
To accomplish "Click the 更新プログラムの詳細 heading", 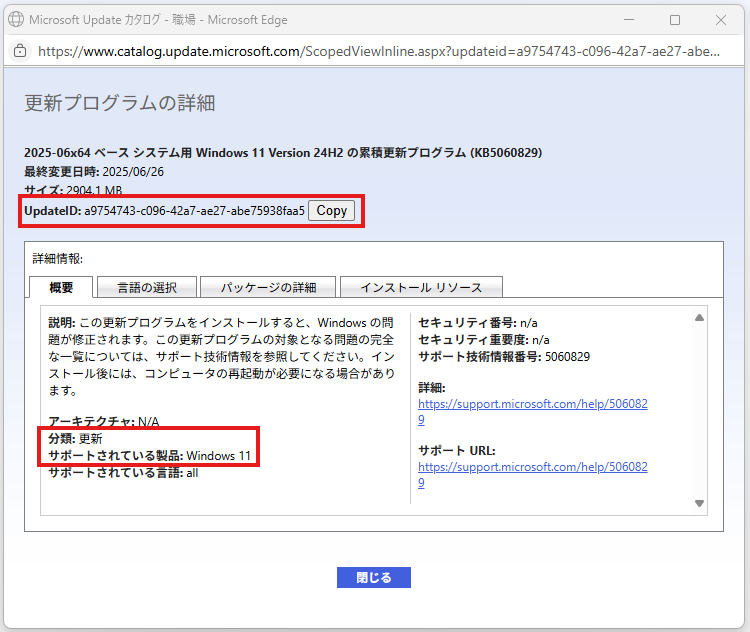I will [120, 103].
